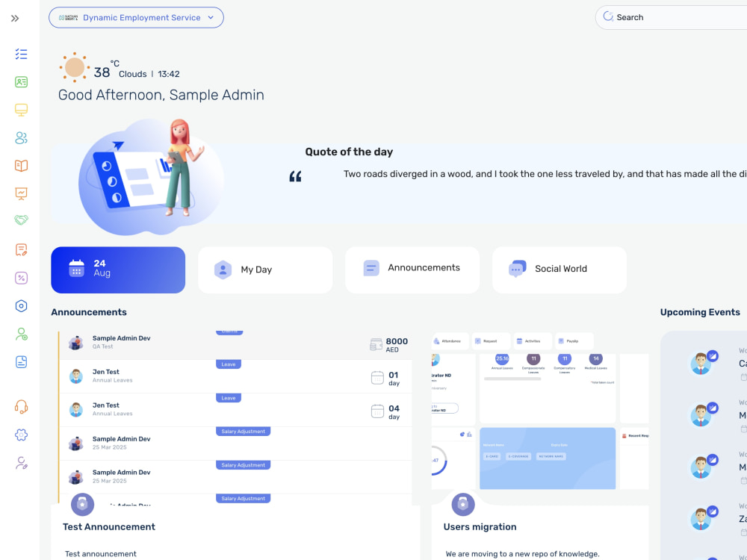Open the checklist tasks sidebar icon
747x560 pixels.
click(x=21, y=54)
